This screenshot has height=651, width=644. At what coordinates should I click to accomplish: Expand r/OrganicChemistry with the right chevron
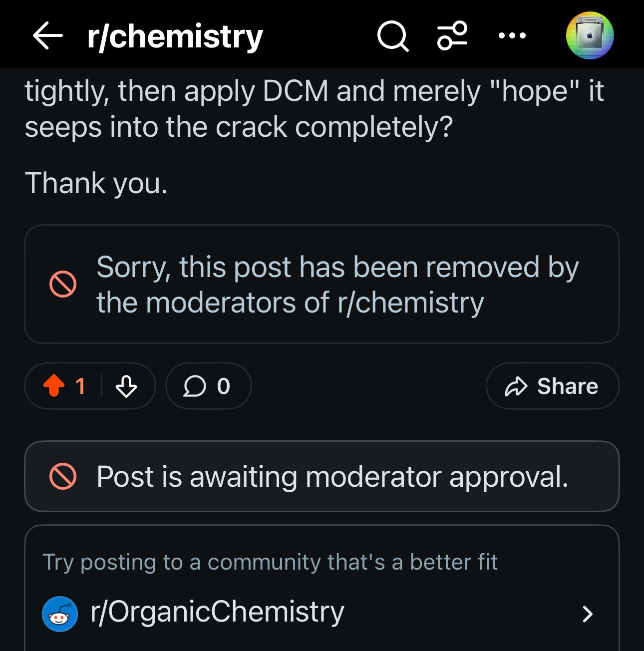tap(588, 614)
